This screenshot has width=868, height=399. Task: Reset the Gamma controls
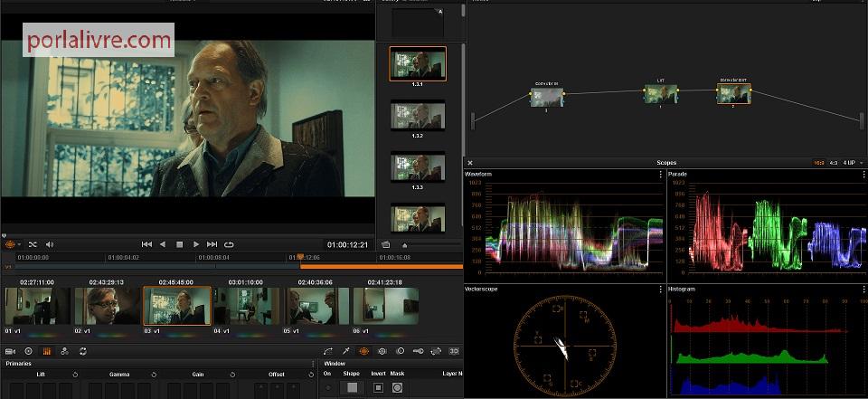click(154, 375)
